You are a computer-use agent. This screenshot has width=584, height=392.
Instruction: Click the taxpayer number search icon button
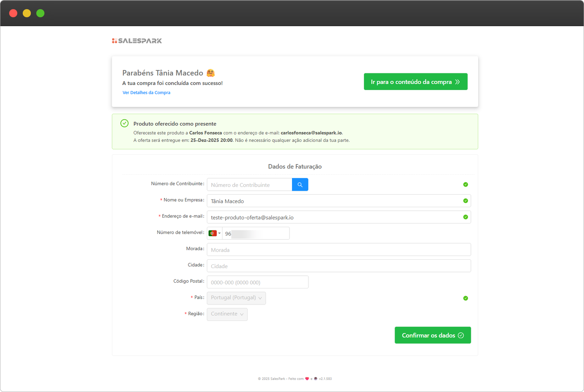300,185
